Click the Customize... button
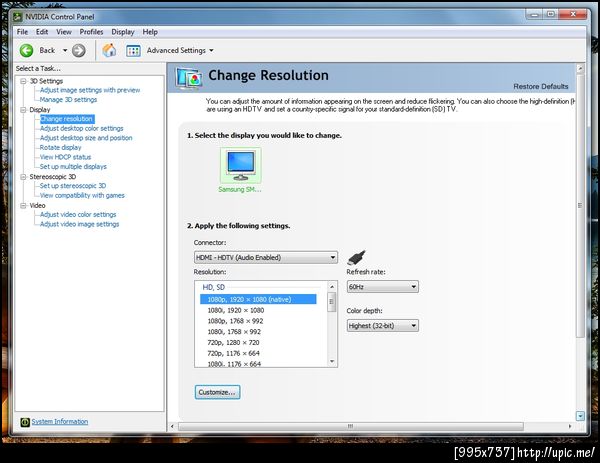The width and height of the screenshot is (600, 463). pos(217,392)
